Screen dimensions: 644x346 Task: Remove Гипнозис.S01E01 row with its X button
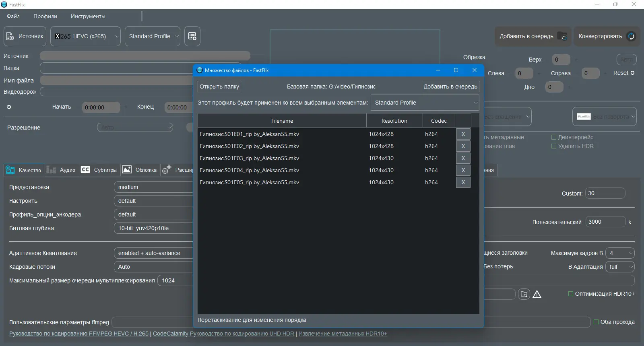[x=463, y=134]
